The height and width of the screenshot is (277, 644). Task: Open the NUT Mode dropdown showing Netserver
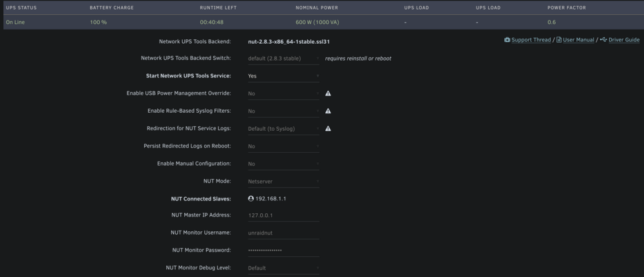(283, 182)
